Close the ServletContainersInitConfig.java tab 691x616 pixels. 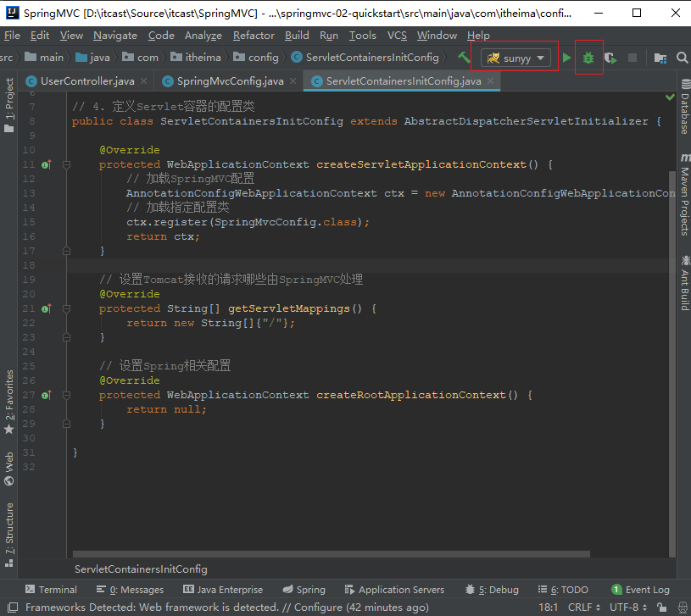[x=490, y=81]
